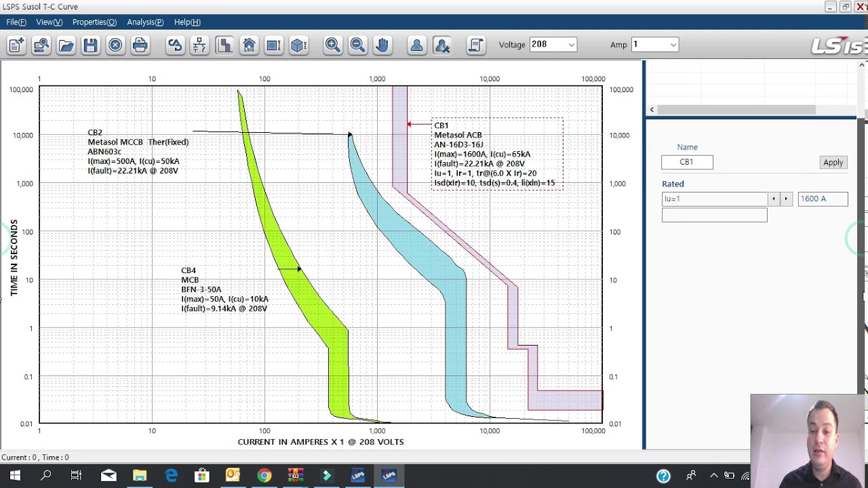Zoom in with magnifier plus icon
The width and height of the screenshot is (868, 488).
tap(332, 45)
